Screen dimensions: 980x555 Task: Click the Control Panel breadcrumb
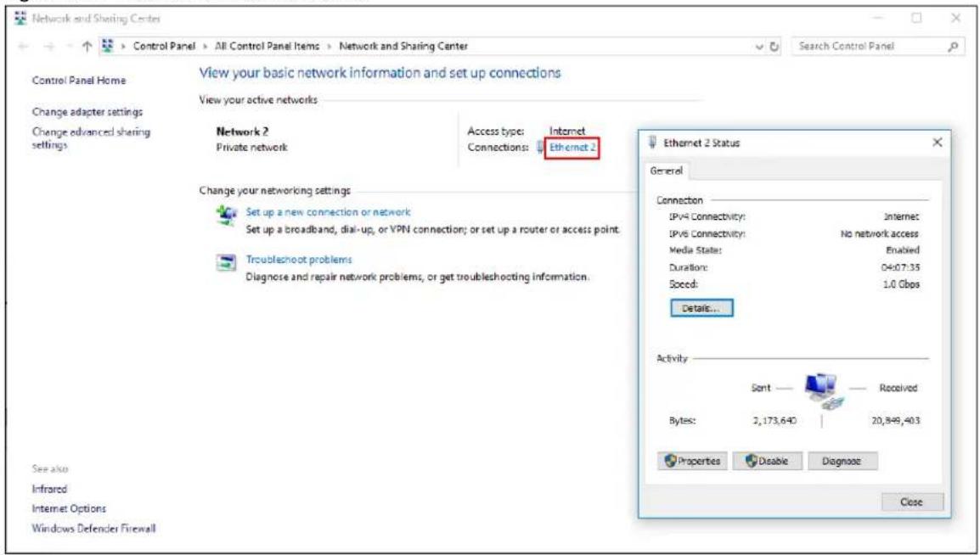(165, 46)
